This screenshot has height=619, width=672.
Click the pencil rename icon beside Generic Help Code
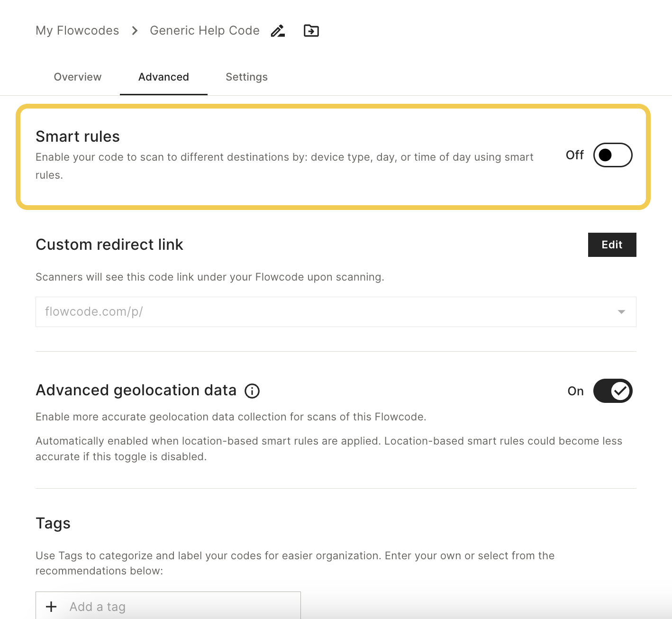(x=278, y=31)
